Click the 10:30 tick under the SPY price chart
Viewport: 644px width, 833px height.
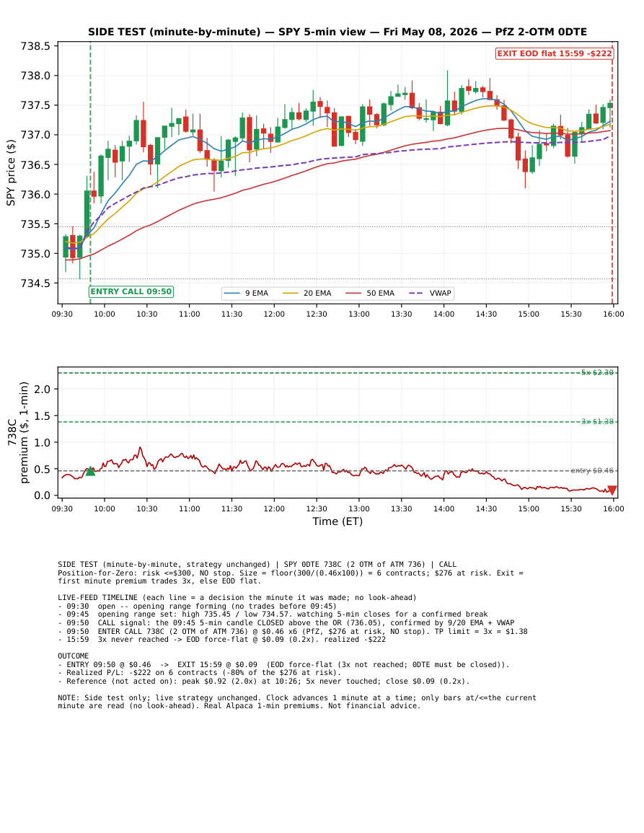click(147, 314)
